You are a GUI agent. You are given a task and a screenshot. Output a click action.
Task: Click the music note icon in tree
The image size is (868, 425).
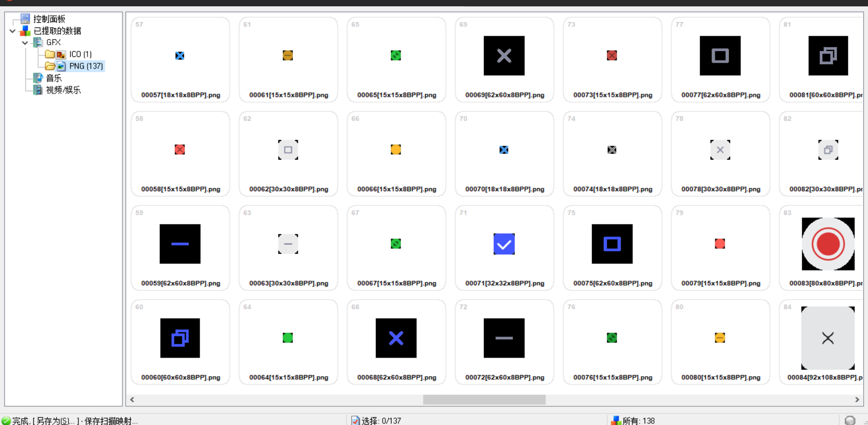[x=38, y=78]
